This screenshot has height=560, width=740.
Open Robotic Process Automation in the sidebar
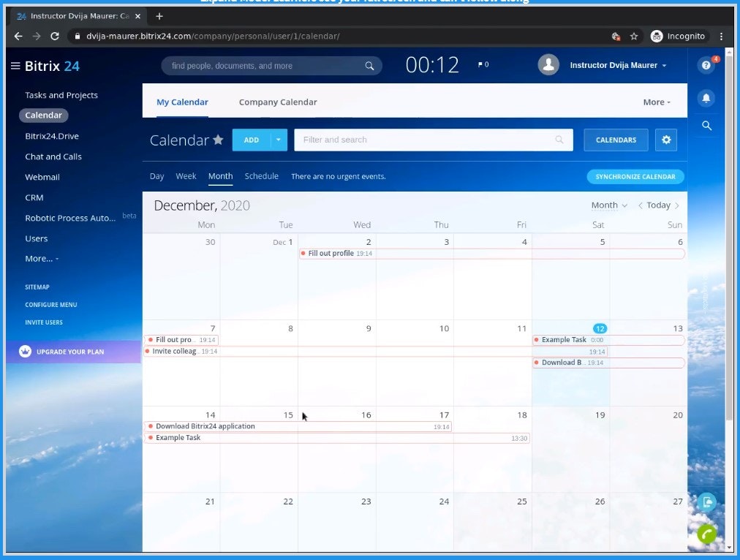(x=70, y=218)
